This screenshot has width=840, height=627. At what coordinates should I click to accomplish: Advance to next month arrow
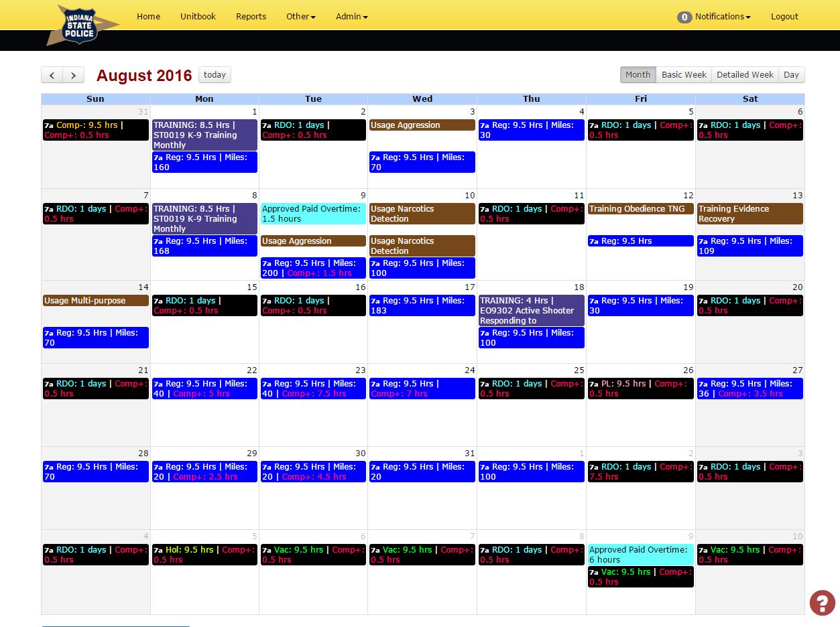pyautogui.click(x=74, y=75)
